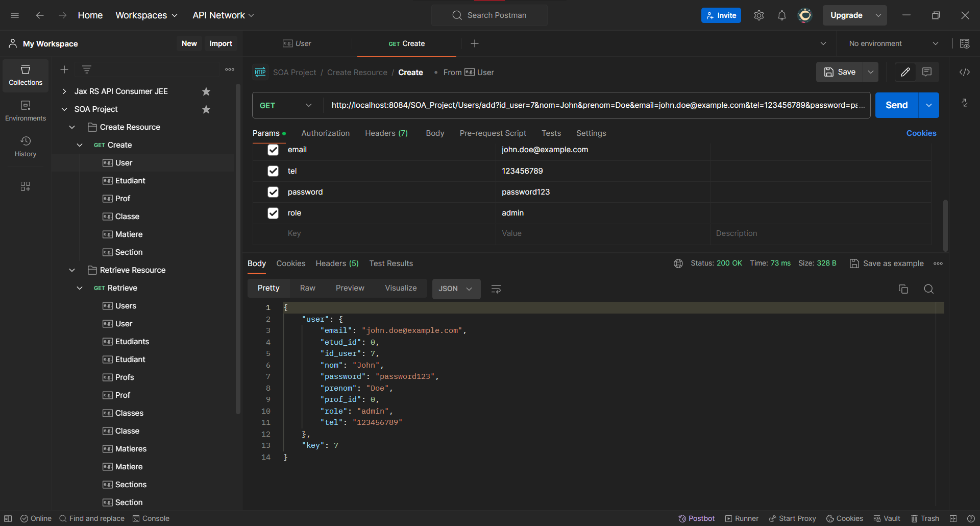
Task: Open Pre-request Script tab
Action: click(493, 133)
